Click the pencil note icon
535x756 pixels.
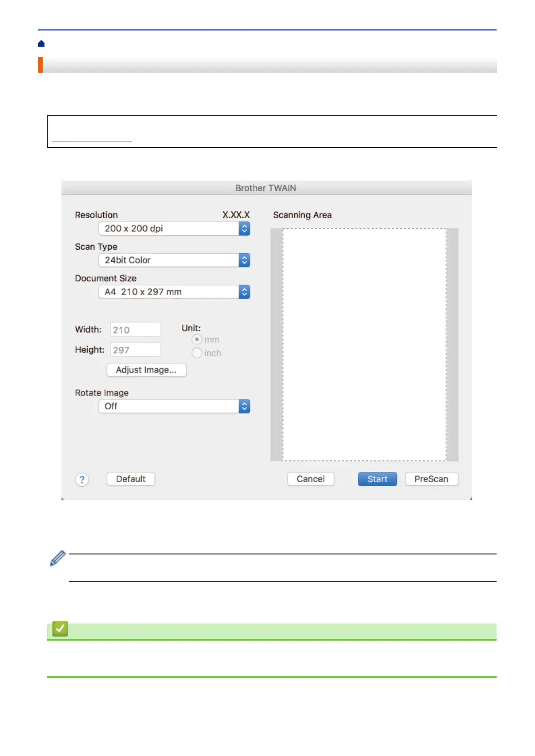(x=57, y=558)
